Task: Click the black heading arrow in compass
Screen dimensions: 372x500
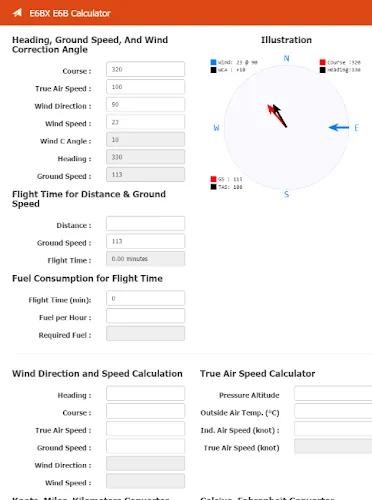Action: [280, 116]
